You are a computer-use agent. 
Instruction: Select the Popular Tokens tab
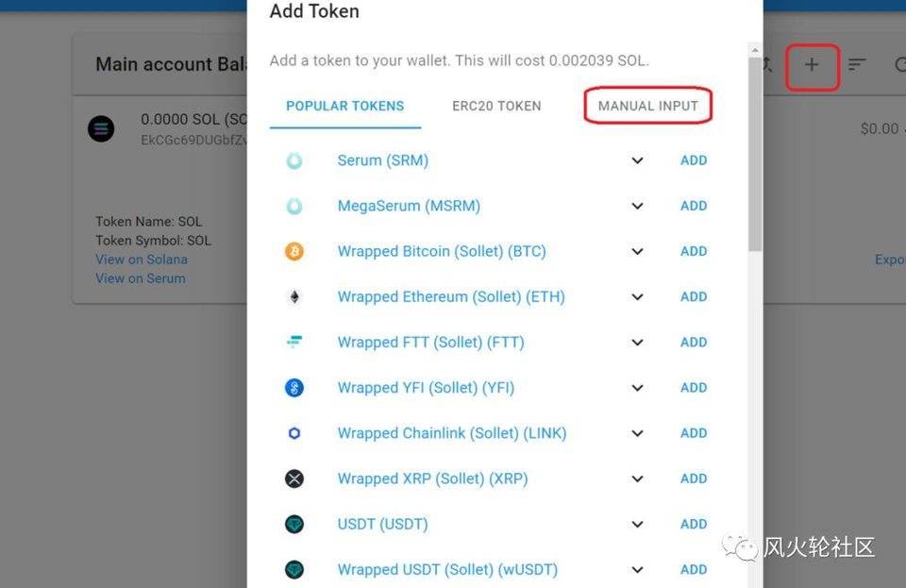tap(345, 106)
